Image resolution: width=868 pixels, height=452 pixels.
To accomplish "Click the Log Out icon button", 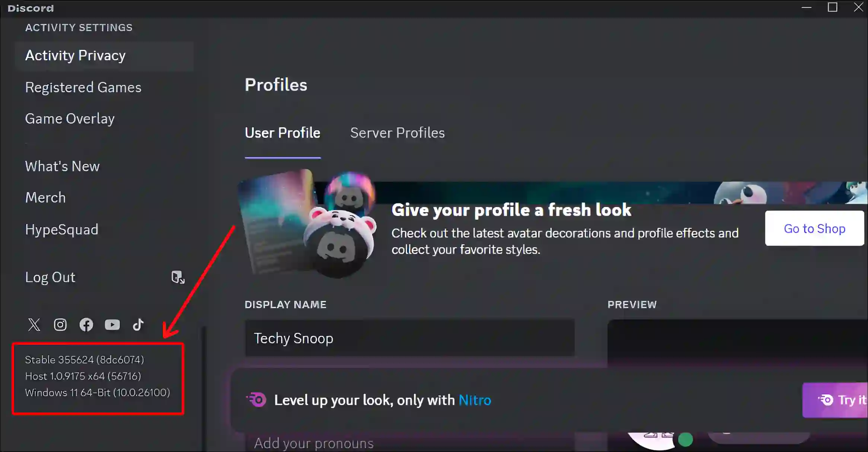I will point(178,277).
